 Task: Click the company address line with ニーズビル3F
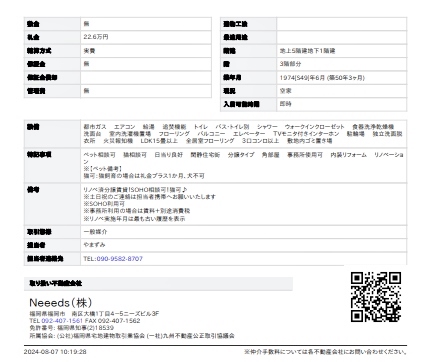[94, 314]
